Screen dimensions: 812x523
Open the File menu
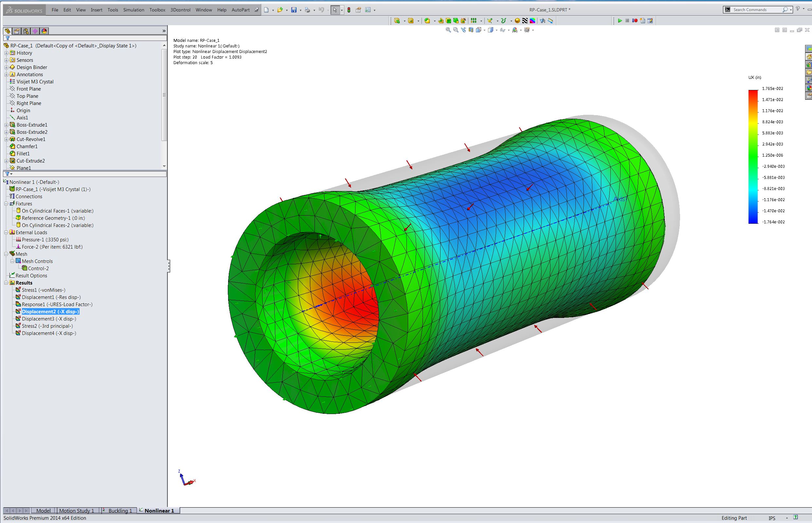(x=55, y=10)
